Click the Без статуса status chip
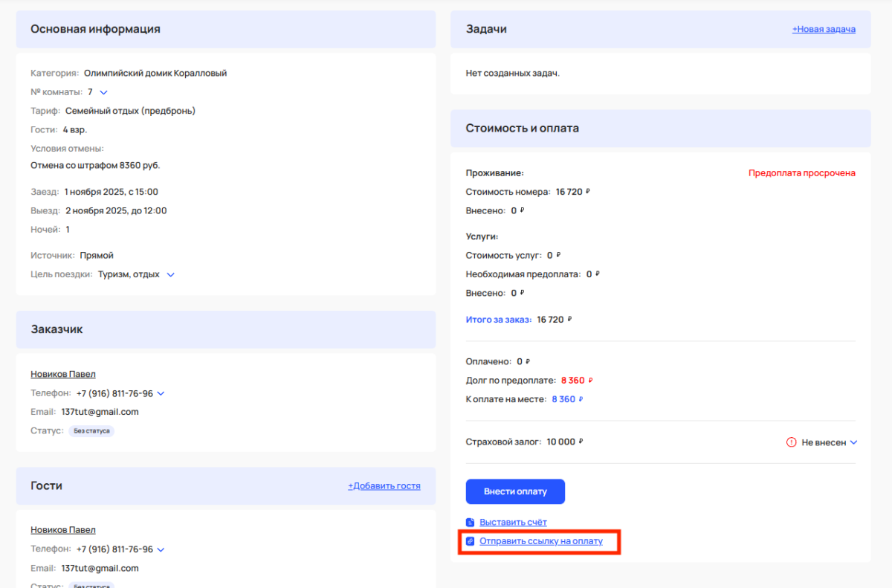 (x=91, y=430)
